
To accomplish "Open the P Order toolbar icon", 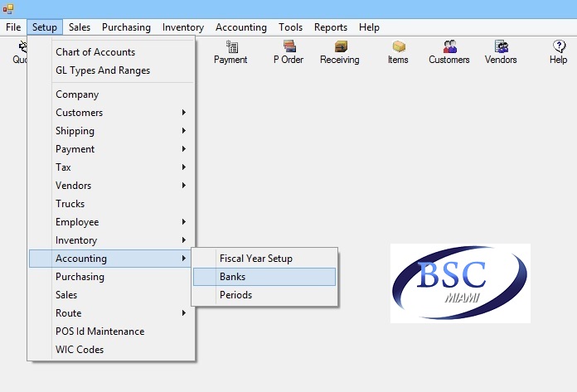I will (x=288, y=52).
